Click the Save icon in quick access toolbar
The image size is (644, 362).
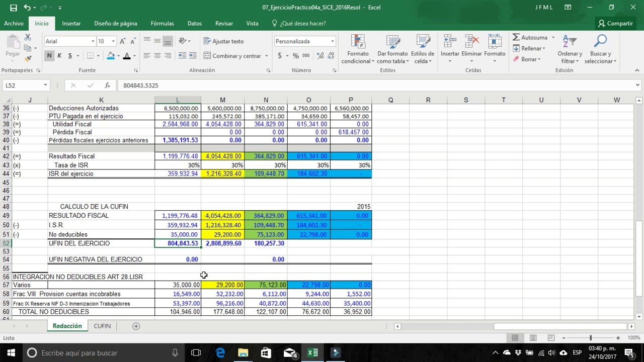(14, 8)
